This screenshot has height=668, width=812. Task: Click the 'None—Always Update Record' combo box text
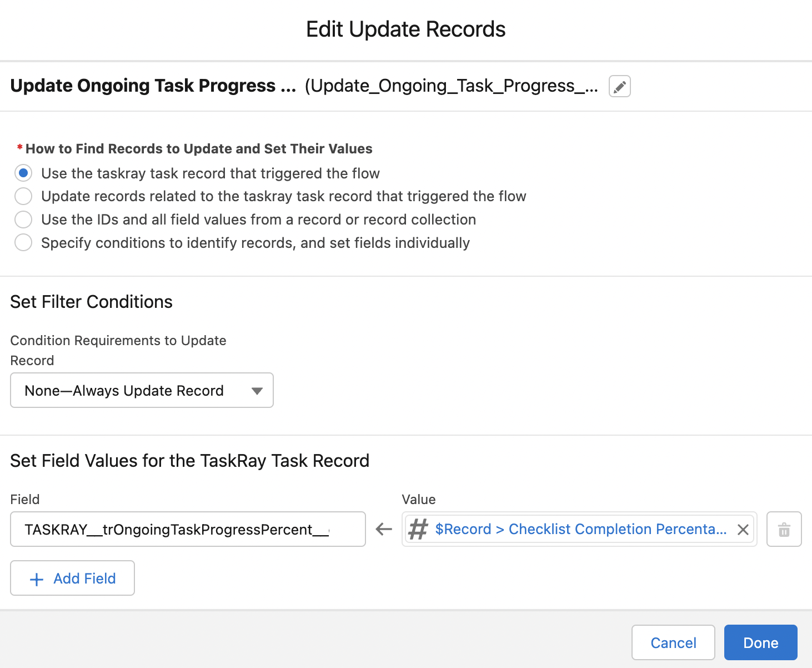click(x=124, y=391)
